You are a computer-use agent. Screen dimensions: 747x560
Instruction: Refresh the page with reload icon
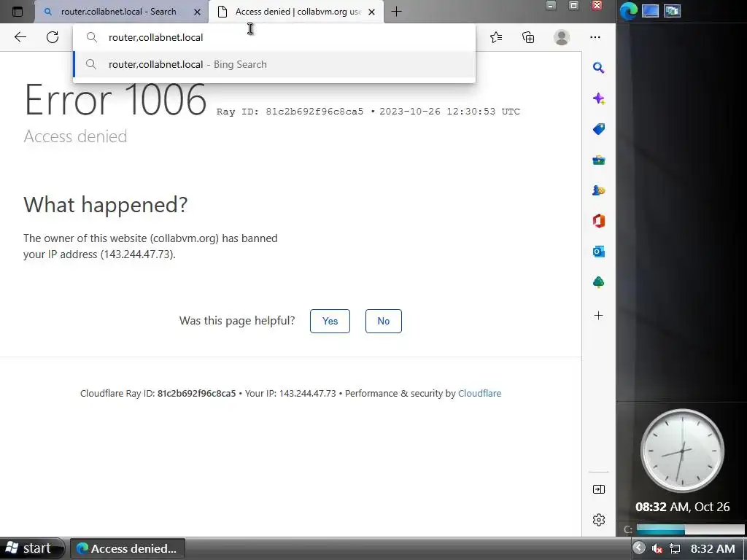tap(53, 37)
